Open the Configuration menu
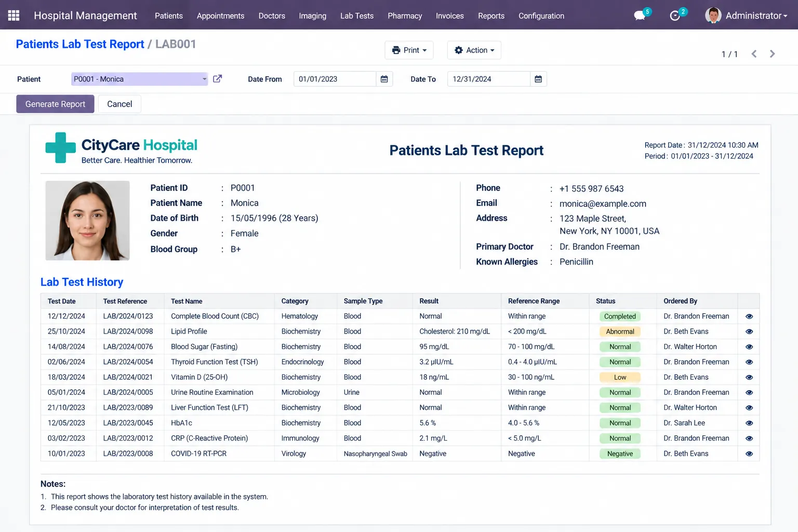 coord(541,16)
